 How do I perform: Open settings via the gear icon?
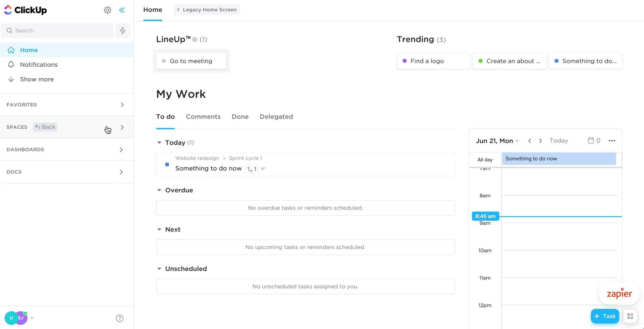(x=107, y=10)
